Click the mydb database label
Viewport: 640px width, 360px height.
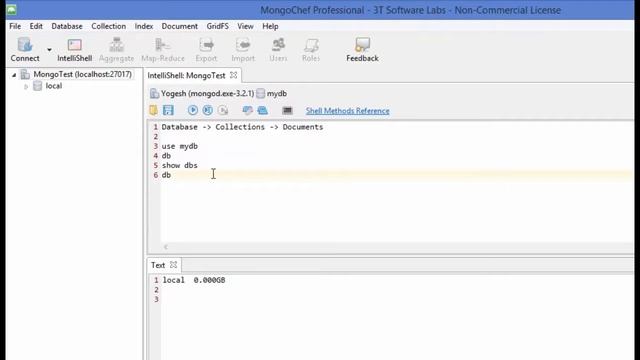click(277, 93)
